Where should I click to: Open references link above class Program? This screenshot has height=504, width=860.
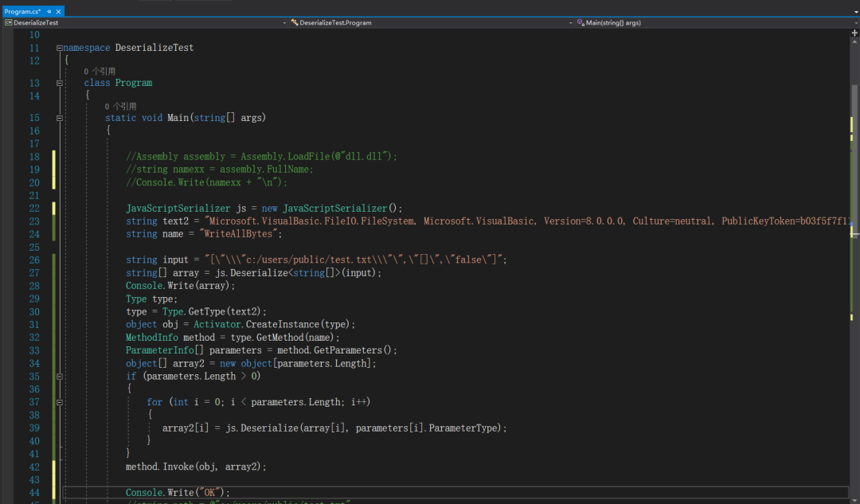(x=100, y=72)
